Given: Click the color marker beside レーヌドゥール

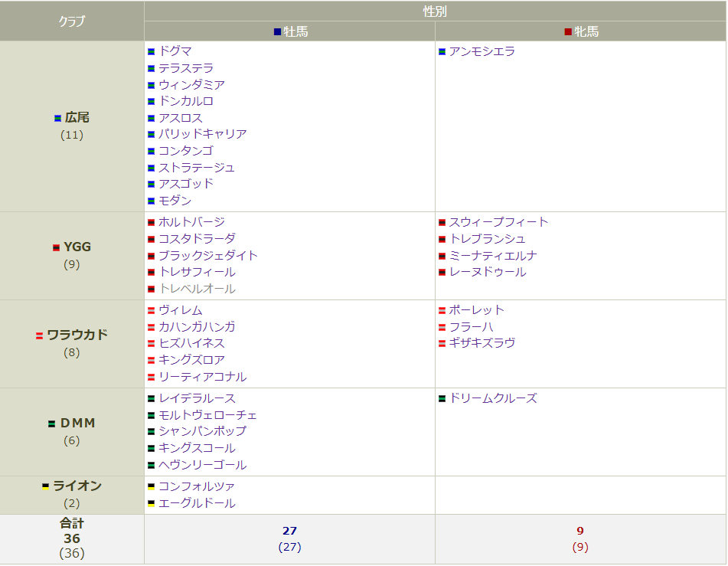Looking at the screenshot, I should point(442,271).
